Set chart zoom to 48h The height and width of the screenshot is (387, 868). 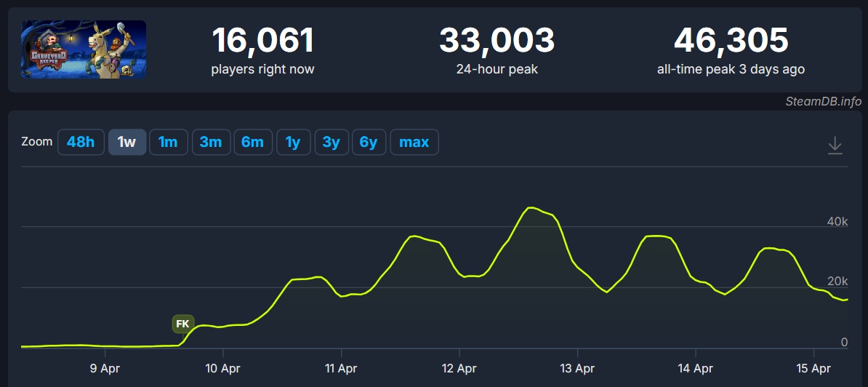pyautogui.click(x=81, y=142)
